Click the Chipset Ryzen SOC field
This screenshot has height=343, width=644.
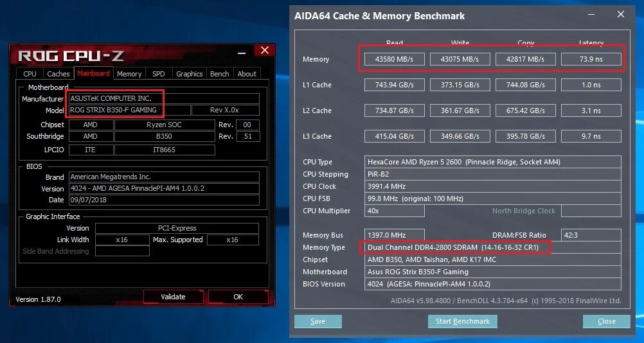pos(165,125)
